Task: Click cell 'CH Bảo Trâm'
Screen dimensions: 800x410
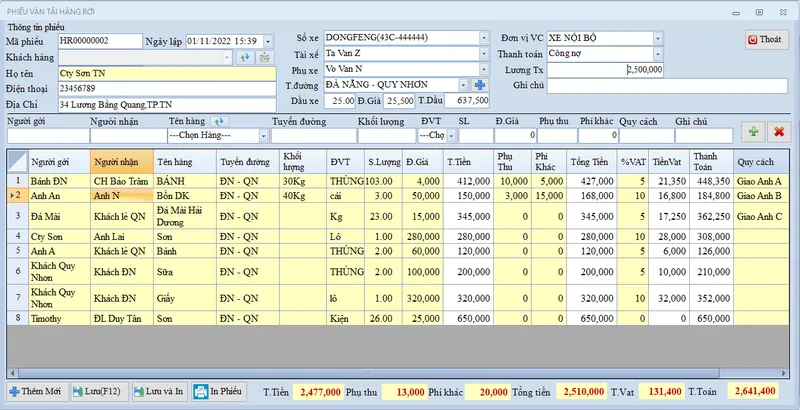Action: pos(122,181)
